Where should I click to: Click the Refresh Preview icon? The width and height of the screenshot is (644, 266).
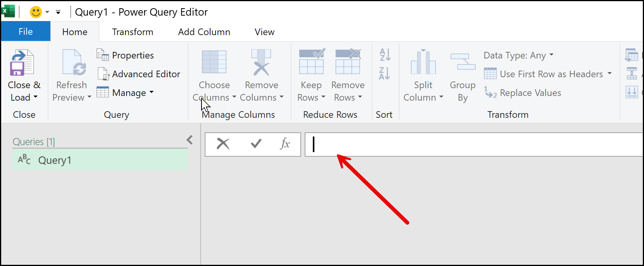pyautogui.click(x=72, y=62)
